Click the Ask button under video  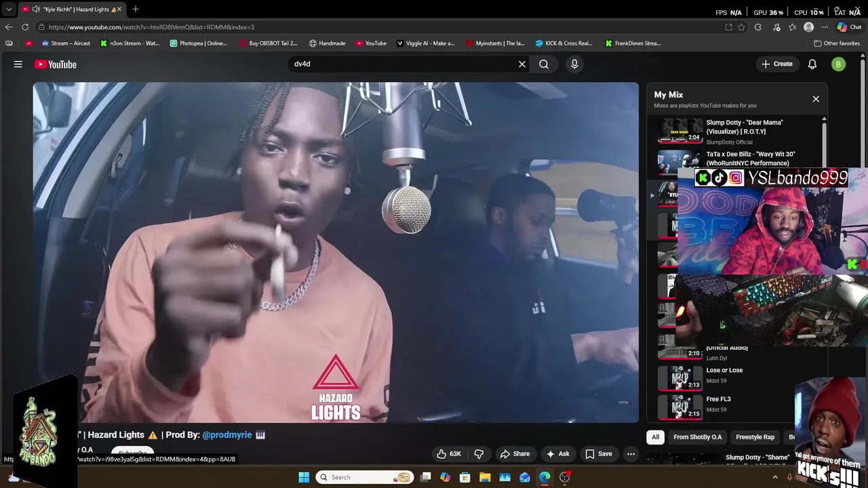[x=557, y=454]
